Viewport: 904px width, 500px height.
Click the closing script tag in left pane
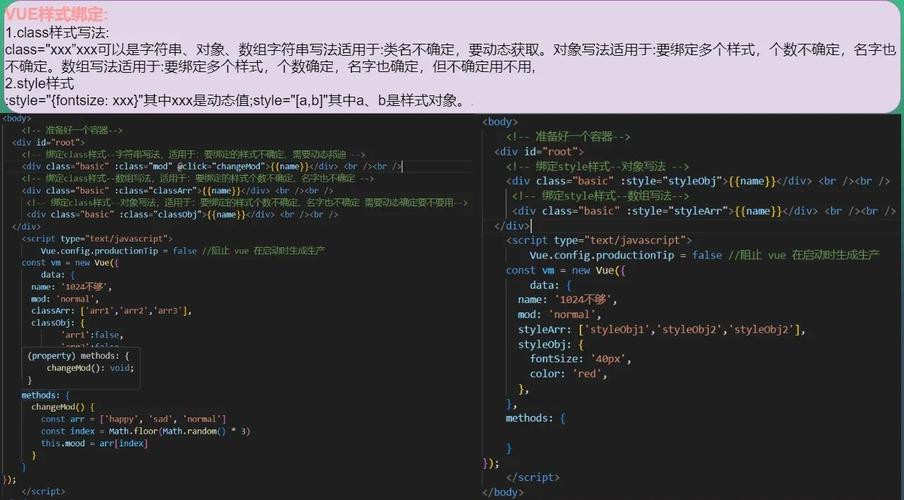(x=43, y=491)
